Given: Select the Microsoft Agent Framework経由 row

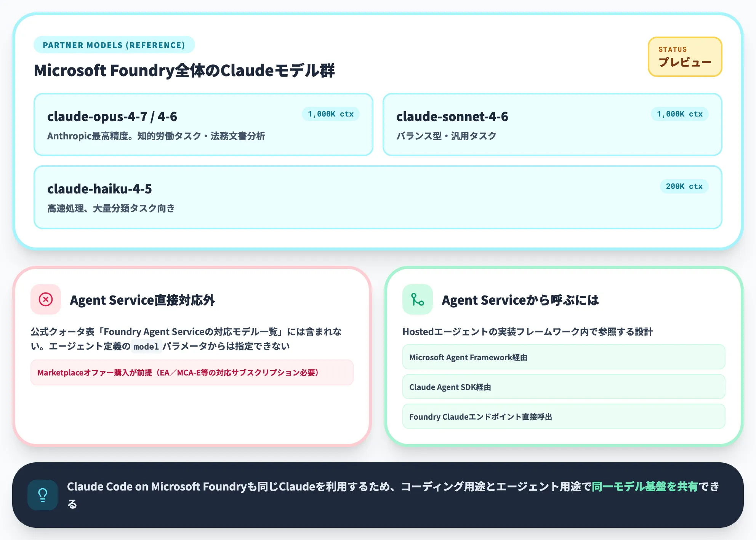Looking at the screenshot, I should tap(564, 357).
